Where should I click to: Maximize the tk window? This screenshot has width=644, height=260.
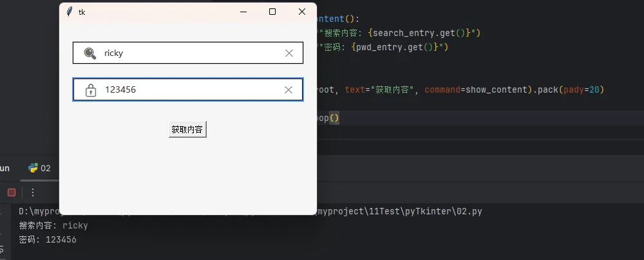(272, 12)
